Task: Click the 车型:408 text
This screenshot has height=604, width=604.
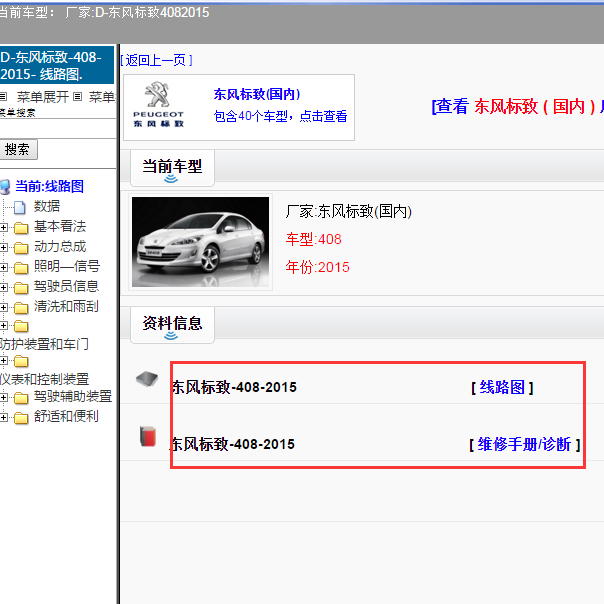Action: pos(314,239)
